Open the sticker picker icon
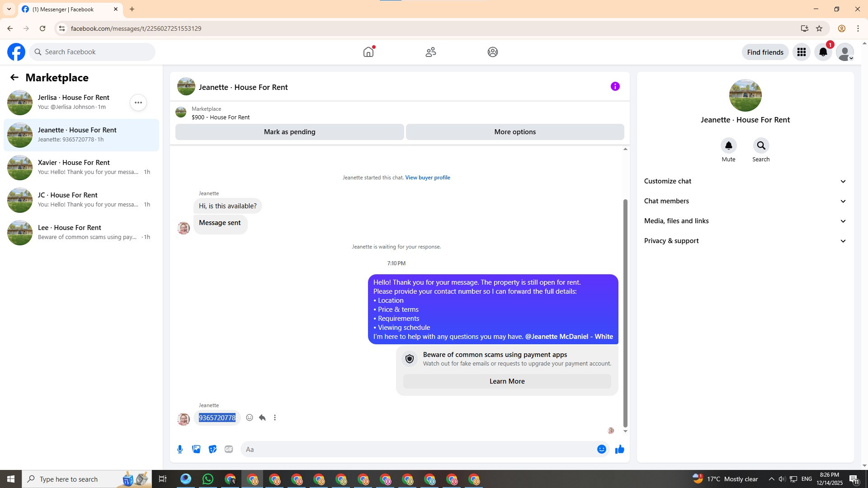Screen dimensions: 868x488 (x=212, y=449)
